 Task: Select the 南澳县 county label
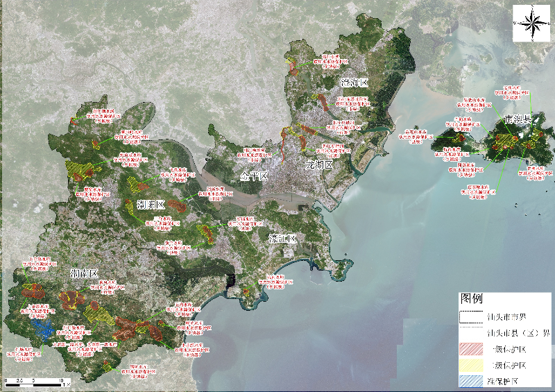(518, 119)
